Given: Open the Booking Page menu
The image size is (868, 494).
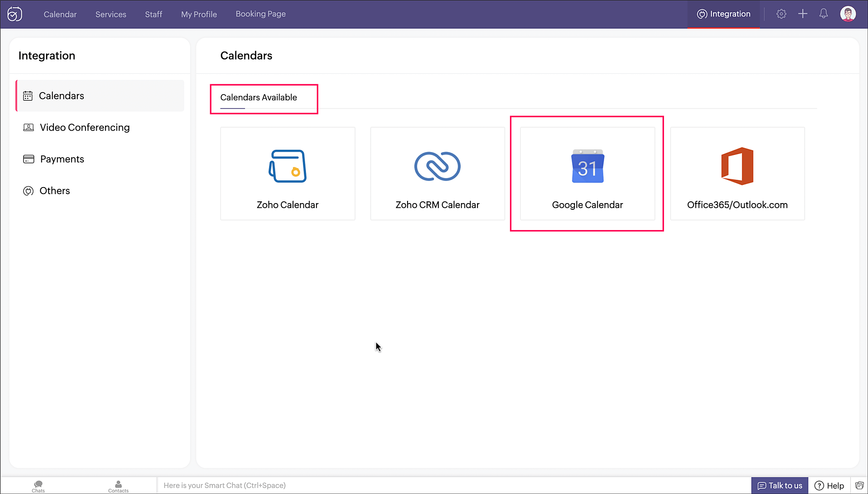Looking at the screenshot, I should [x=260, y=14].
